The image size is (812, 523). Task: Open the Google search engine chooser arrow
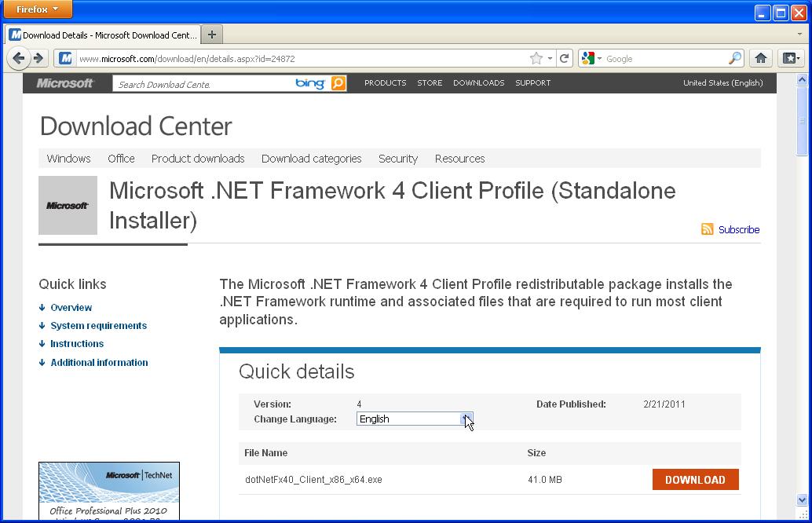click(598, 57)
